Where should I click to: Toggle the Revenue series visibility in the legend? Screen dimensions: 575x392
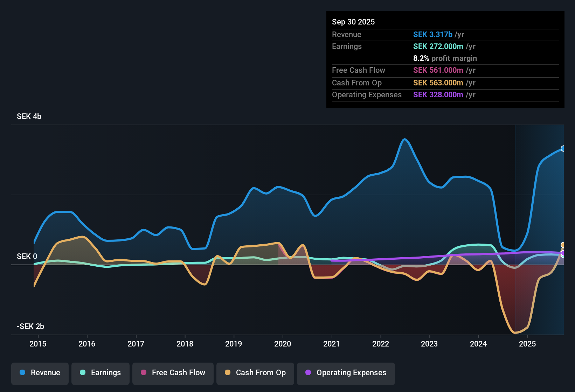coord(40,373)
